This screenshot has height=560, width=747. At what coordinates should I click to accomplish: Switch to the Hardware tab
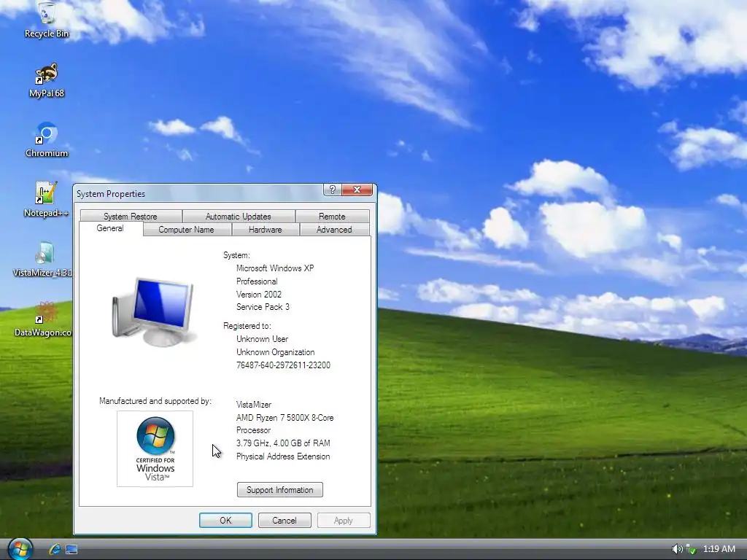266,230
